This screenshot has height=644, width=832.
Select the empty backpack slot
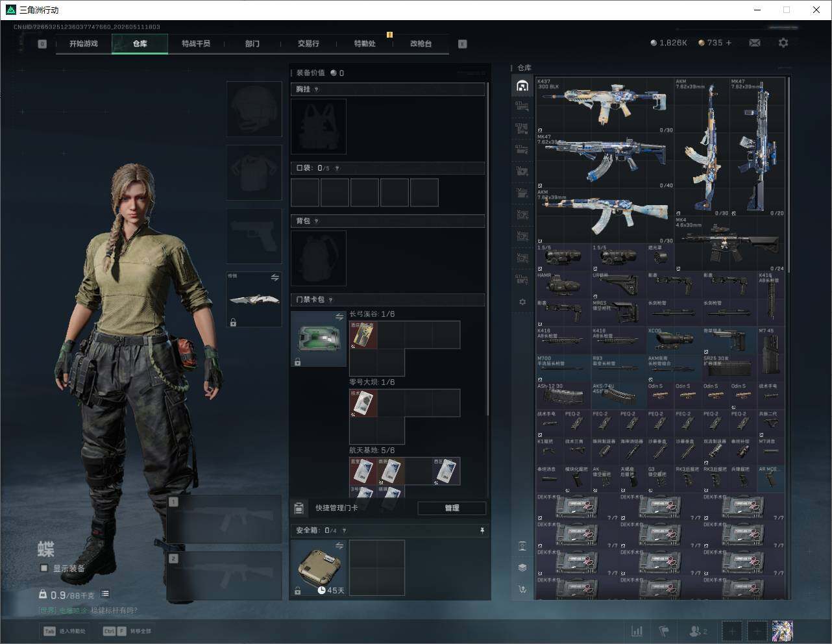[319, 258]
